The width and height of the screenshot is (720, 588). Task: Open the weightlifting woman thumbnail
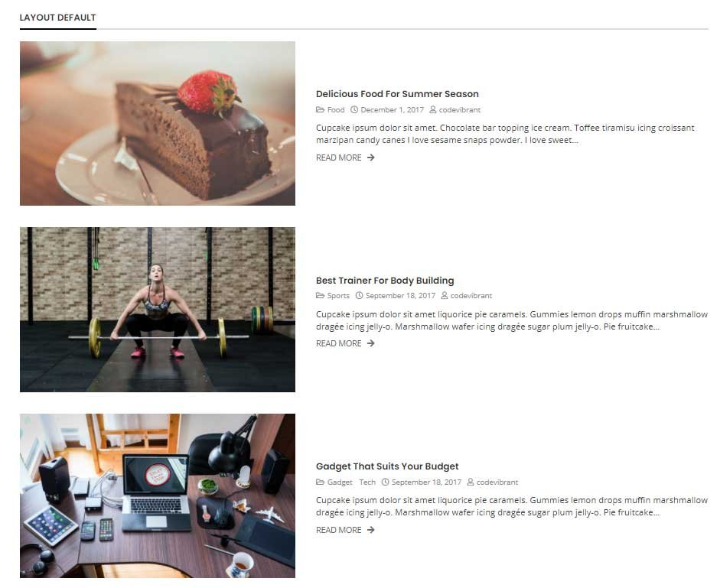[x=158, y=310]
